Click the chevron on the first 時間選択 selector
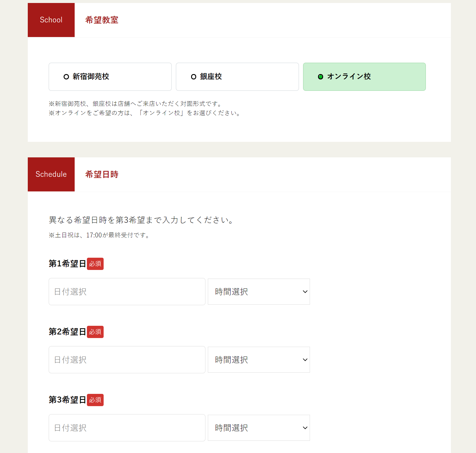 (x=305, y=291)
